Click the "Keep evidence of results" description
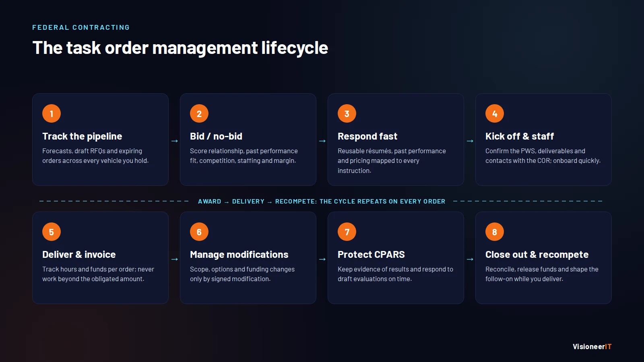The image size is (644, 362). [395, 274]
